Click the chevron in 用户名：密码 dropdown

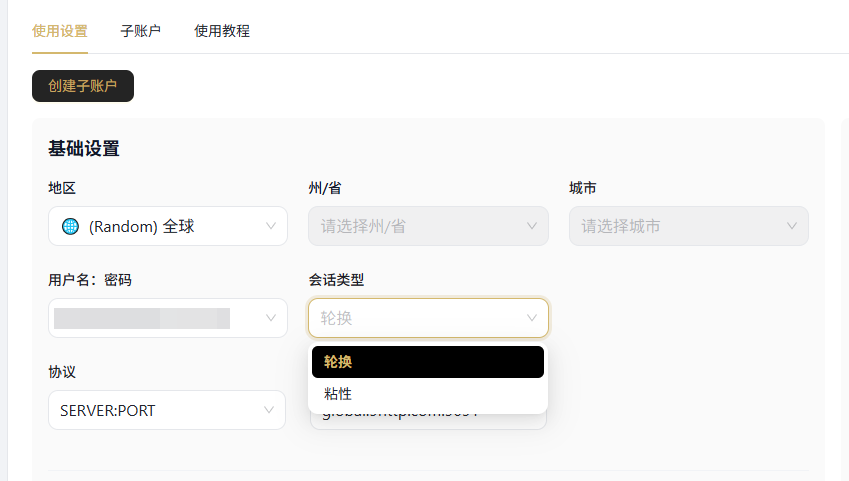click(x=271, y=318)
